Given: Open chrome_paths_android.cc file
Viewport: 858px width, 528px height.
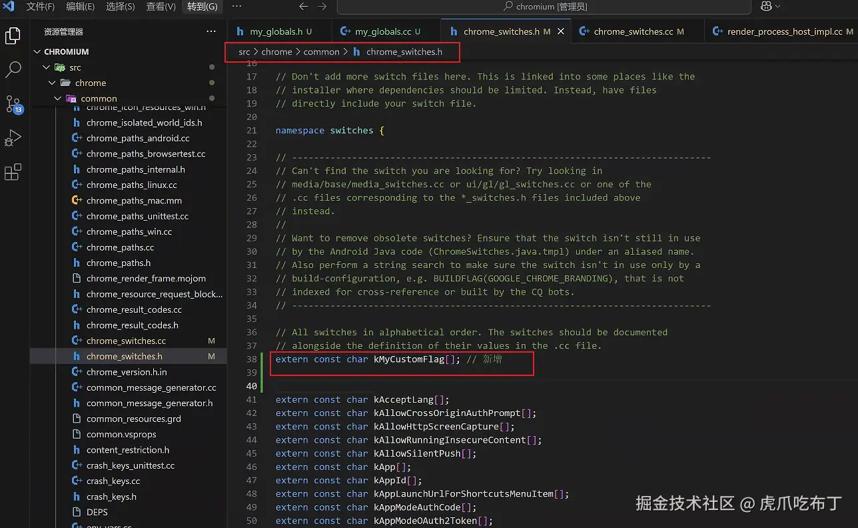Looking at the screenshot, I should point(137,138).
